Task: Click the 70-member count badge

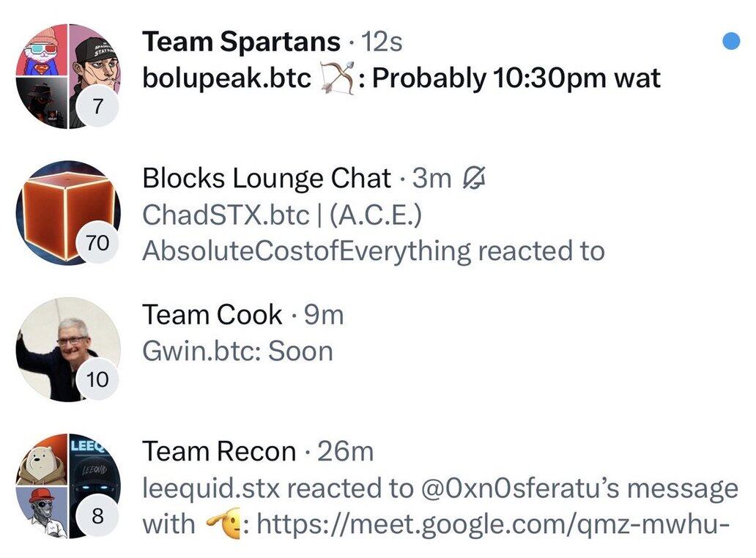Action: click(97, 244)
